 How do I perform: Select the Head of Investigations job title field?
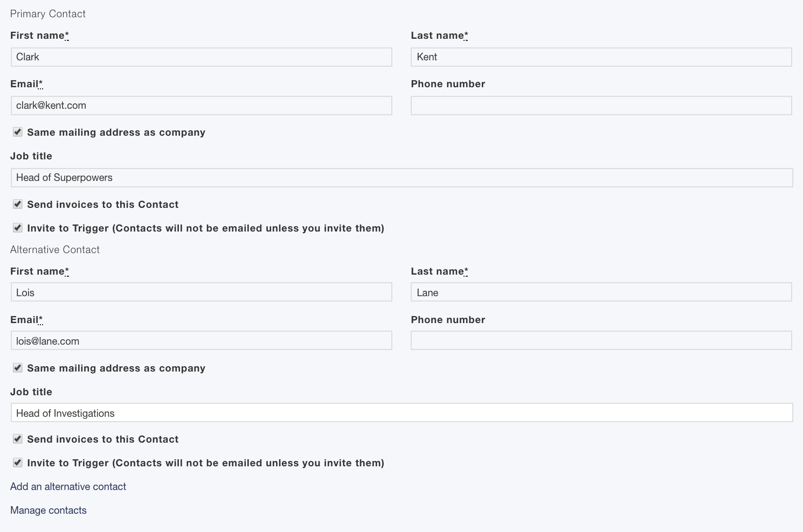(401, 413)
